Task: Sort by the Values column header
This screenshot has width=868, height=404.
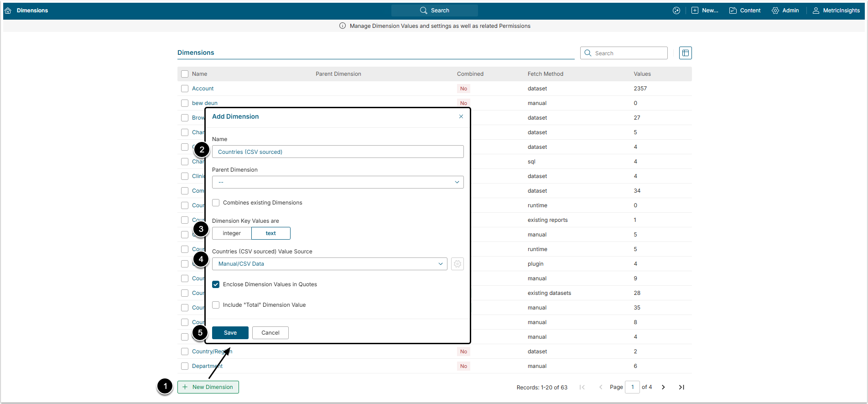Action: coord(642,74)
